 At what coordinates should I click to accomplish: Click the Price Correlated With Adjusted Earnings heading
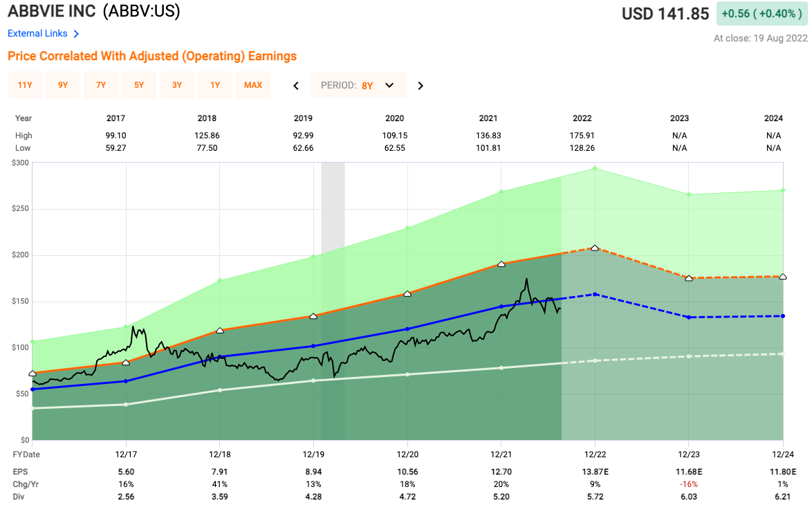tap(152, 56)
